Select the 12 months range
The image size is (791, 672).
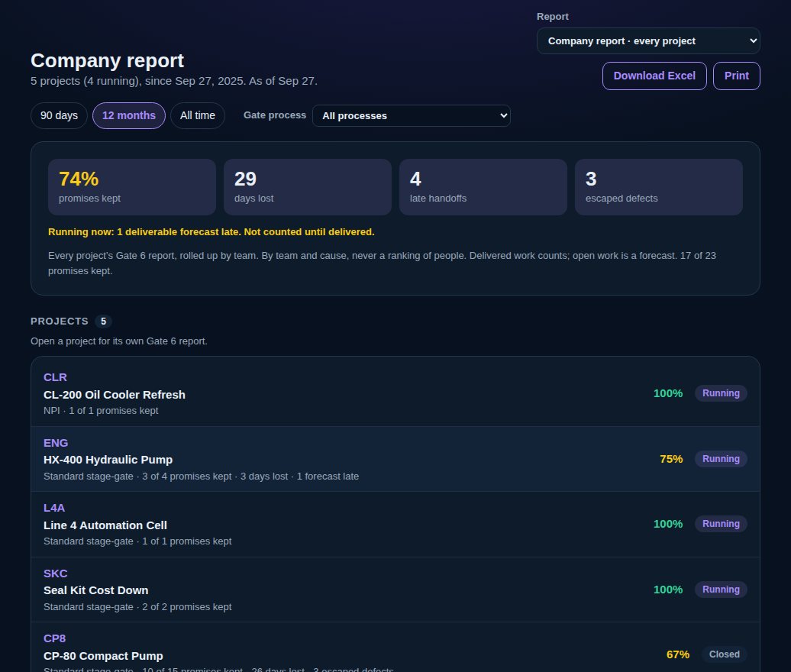click(128, 115)
